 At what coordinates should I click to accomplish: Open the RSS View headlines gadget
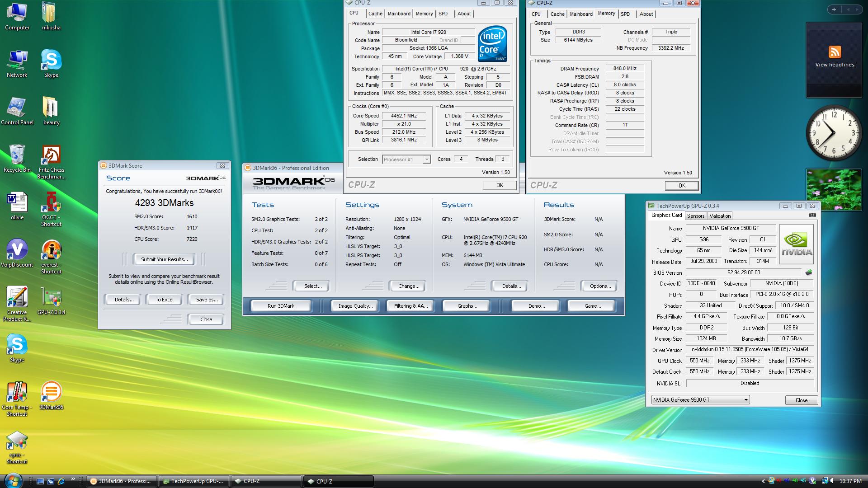click(x=834, y=60)
